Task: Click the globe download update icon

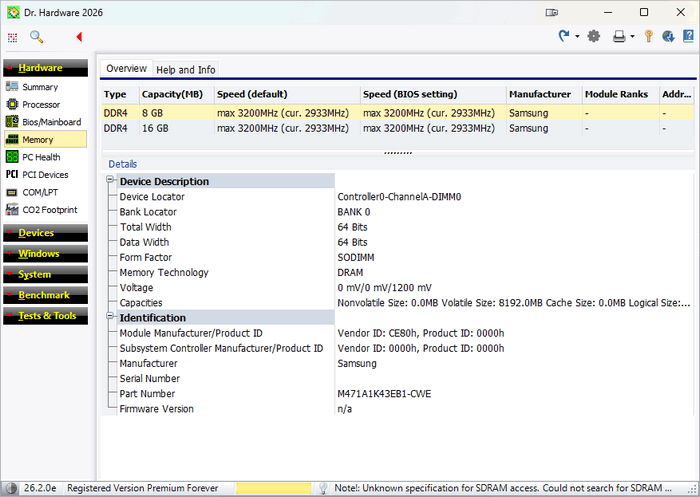Action: pyautogui.click(x=667, y=37)
